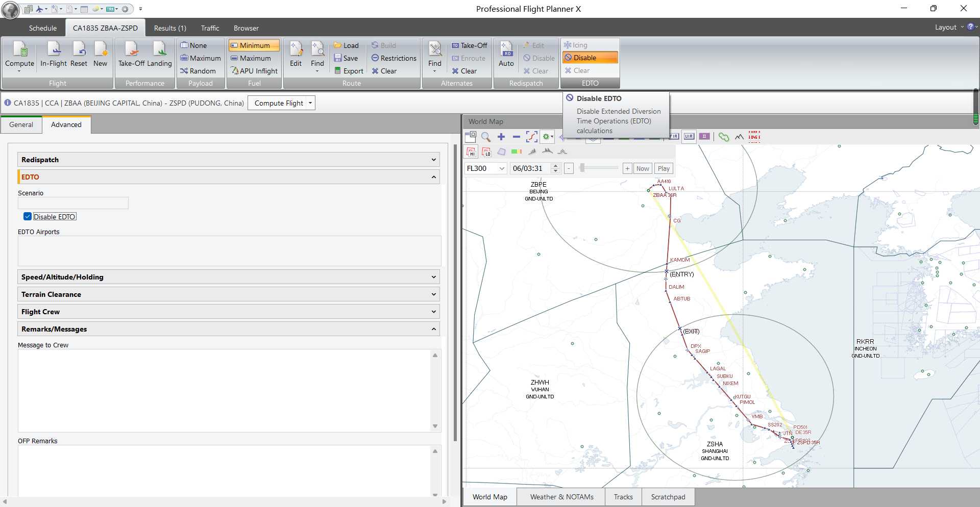Screen dimensions: 980x507
Task: Switch to the General tab
Action: [x=21, y=124]
